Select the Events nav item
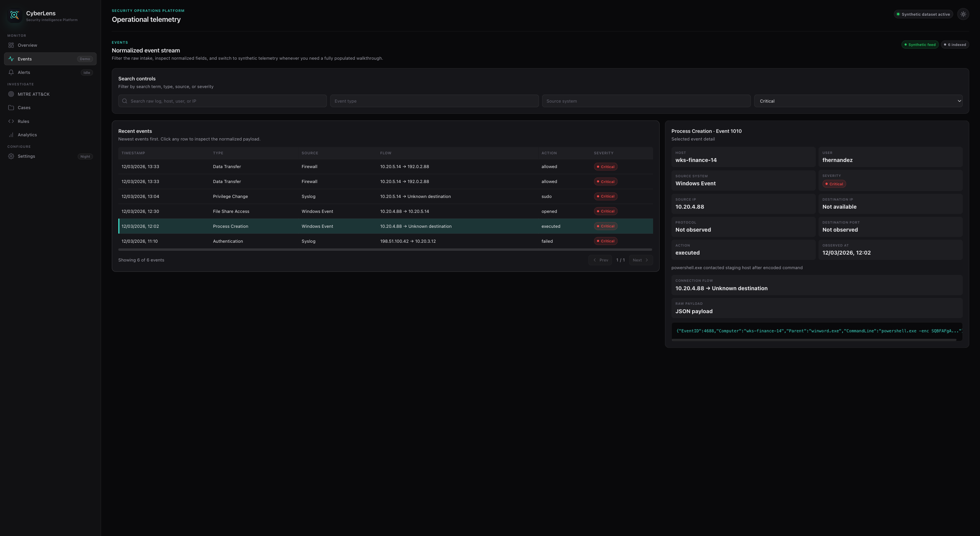Screen dimensions: 980x536 pos(50,59)
